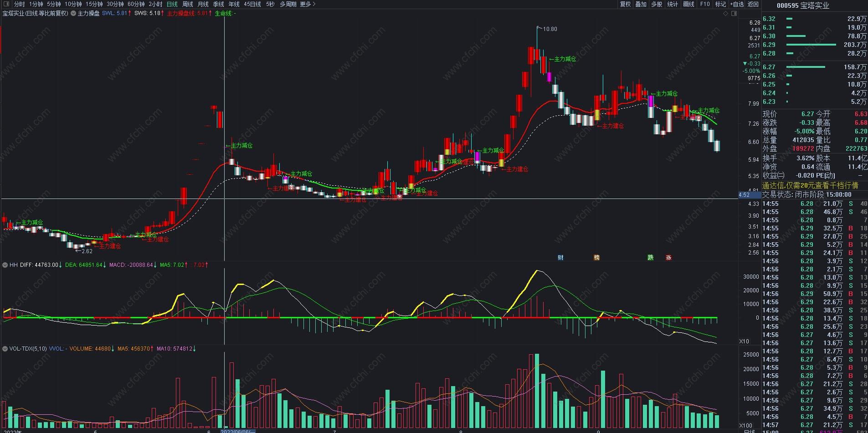This screenshot has height=433, width=868.
Task: Switch to 季线 period
Action: pyautogui.click(x=219, y=4)
